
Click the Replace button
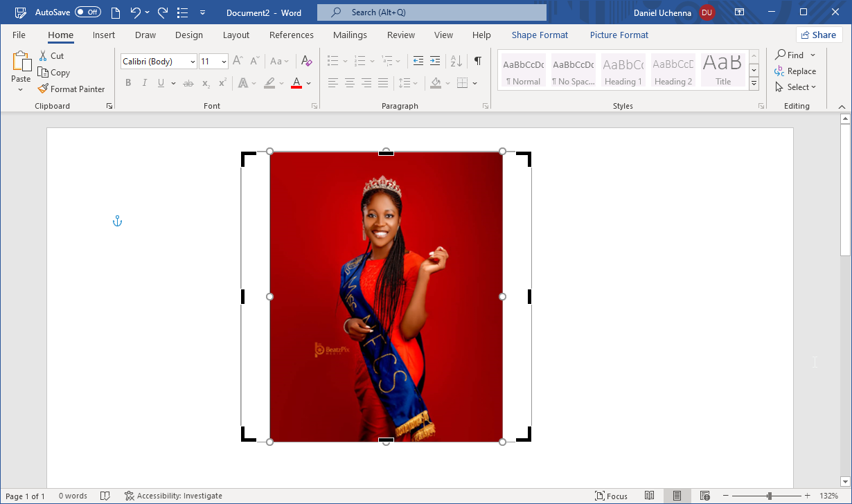[x=795, y=71]
